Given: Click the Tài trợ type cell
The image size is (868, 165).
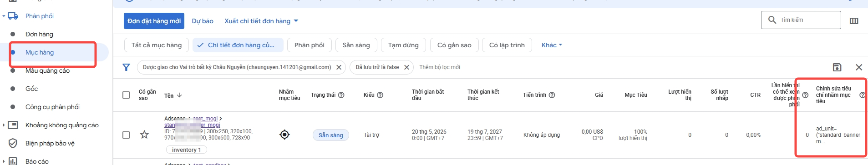Looking at the screenshot, I should [371, 135].
